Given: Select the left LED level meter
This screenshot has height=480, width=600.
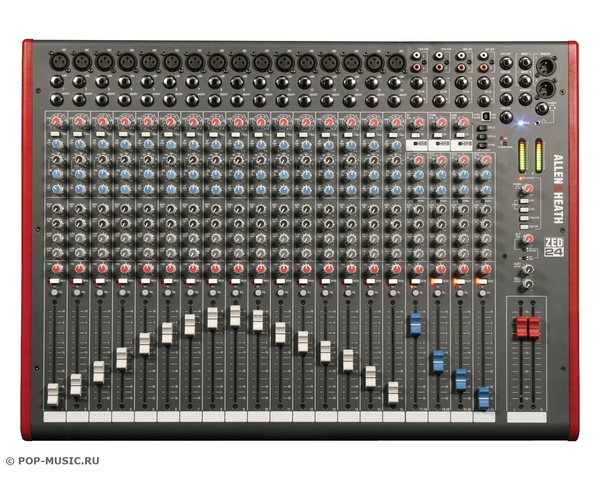Looking at the screenshot, I should [521, 155].
